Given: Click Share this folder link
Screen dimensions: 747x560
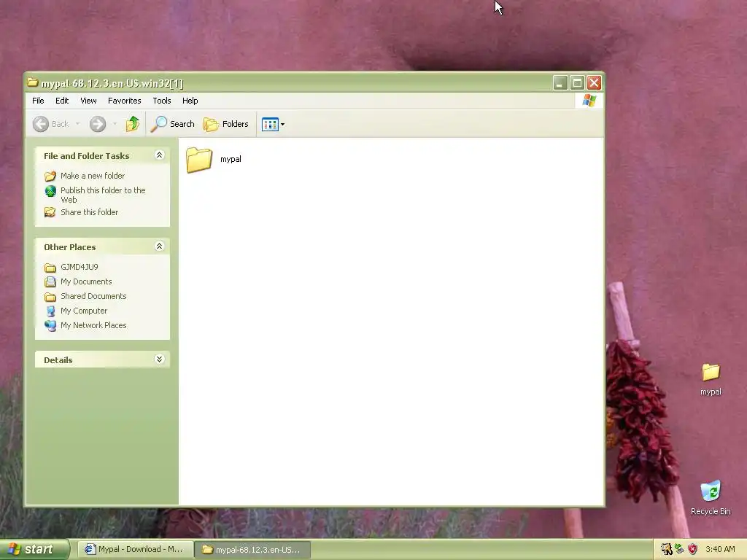Looking at the screenshot, I should [x=90, y=212].
